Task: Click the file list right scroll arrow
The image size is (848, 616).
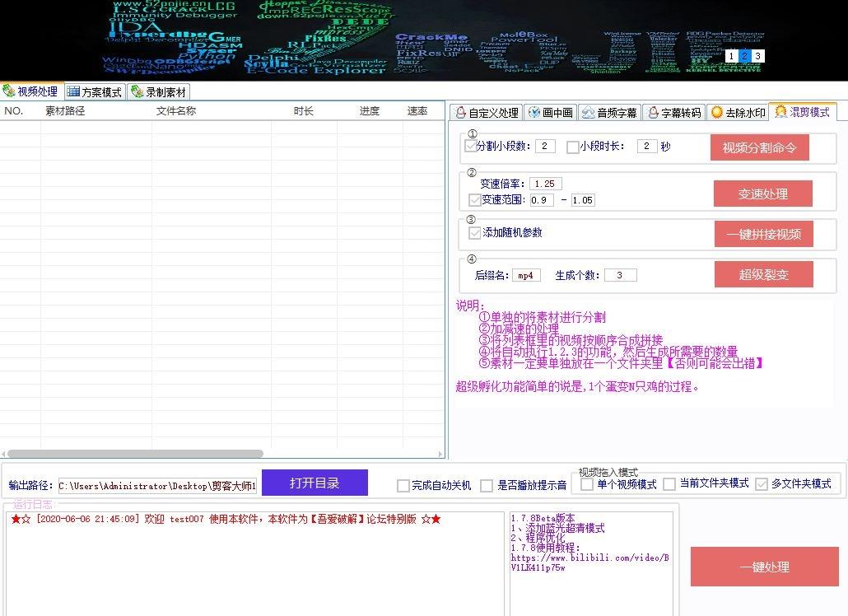Action: point(440,454)
